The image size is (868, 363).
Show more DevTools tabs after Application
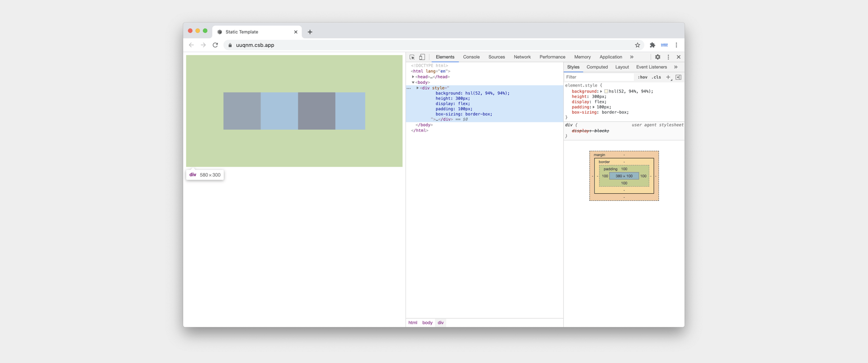[x=632, y=57]
